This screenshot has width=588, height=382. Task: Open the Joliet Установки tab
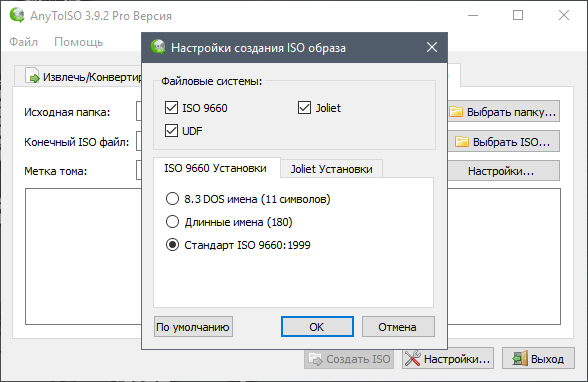pos(332,169)
